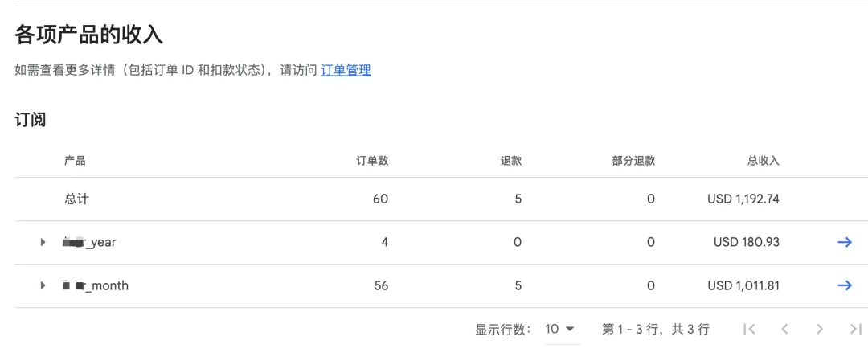
Task: Click the 产品 column header
Action: (75, 161)
